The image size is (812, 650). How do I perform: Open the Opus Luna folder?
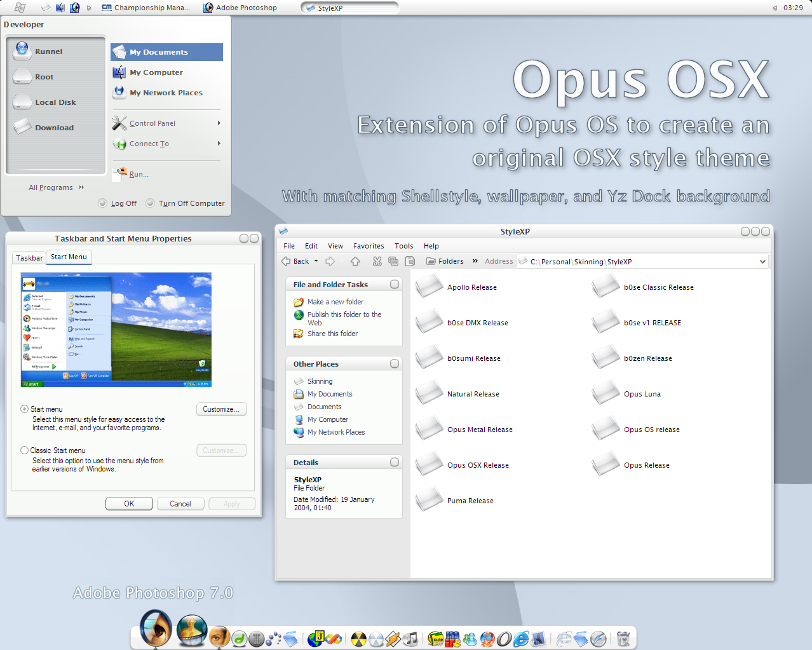point(626,393)
